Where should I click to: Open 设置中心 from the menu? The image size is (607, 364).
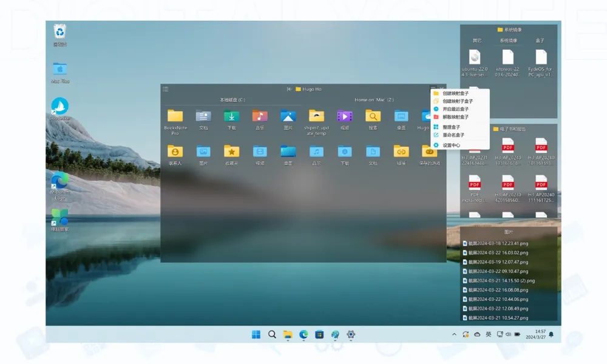451,146
